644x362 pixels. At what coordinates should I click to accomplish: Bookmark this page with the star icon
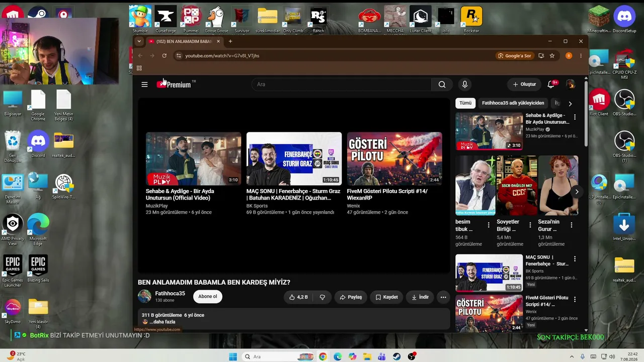click(x=552, y=56)
